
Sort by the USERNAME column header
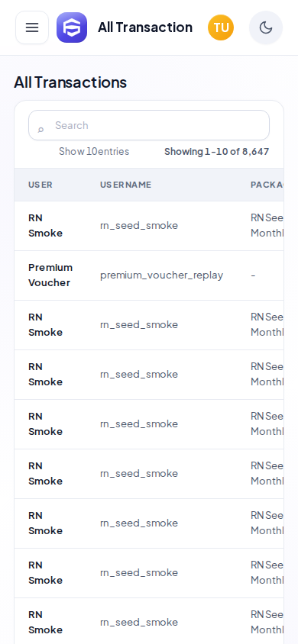point(126,185)
